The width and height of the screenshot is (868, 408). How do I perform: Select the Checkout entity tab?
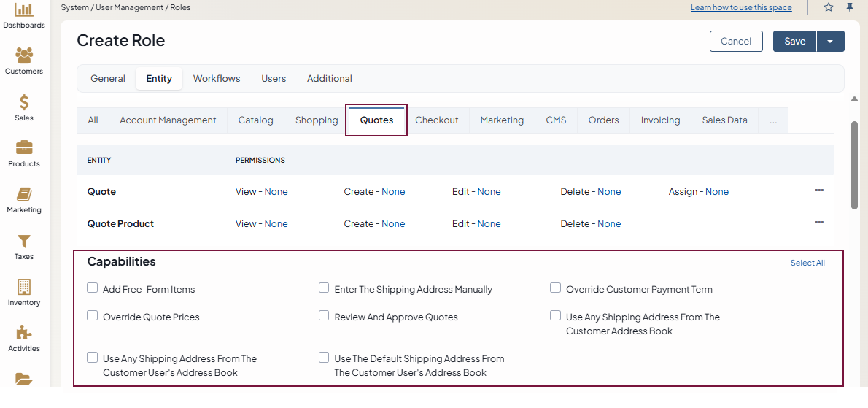click(x=436, y=120)
